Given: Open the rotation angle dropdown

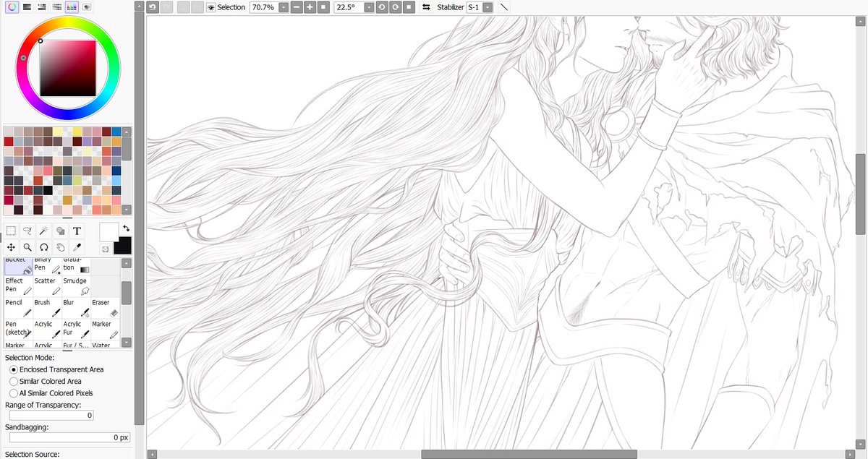Looking at the screenshot, I should pyautogui.click(x=369, y=7).
